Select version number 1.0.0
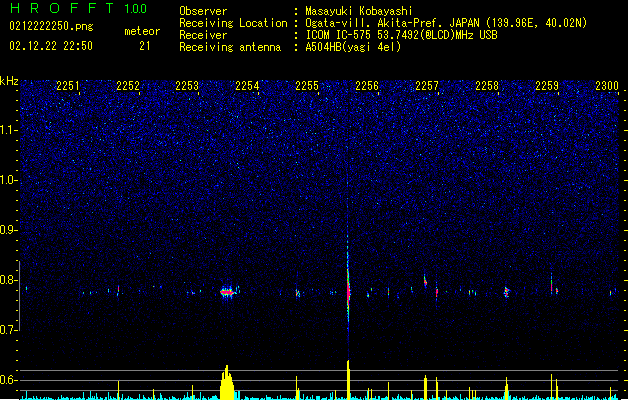This screenshot has height=400, width=629. pyautogui.click(x=135, y=8)
